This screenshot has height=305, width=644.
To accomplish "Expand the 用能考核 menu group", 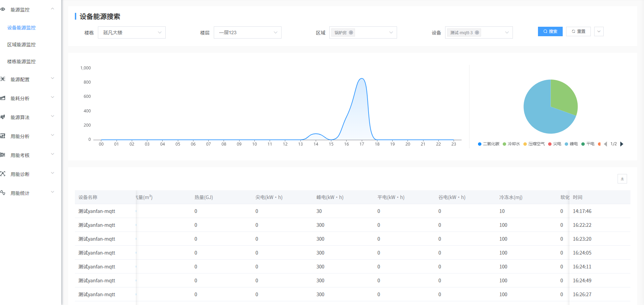I will coord(53,154).
